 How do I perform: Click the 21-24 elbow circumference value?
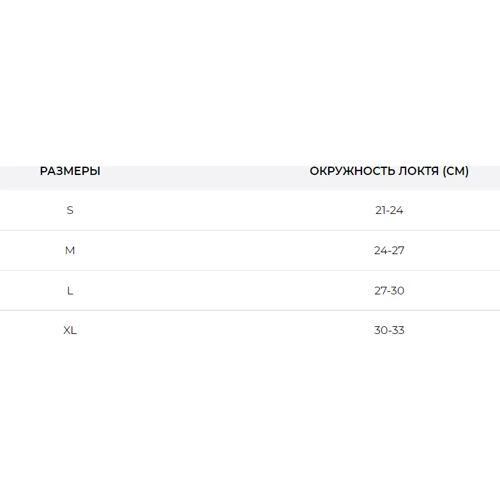point(389,210)
